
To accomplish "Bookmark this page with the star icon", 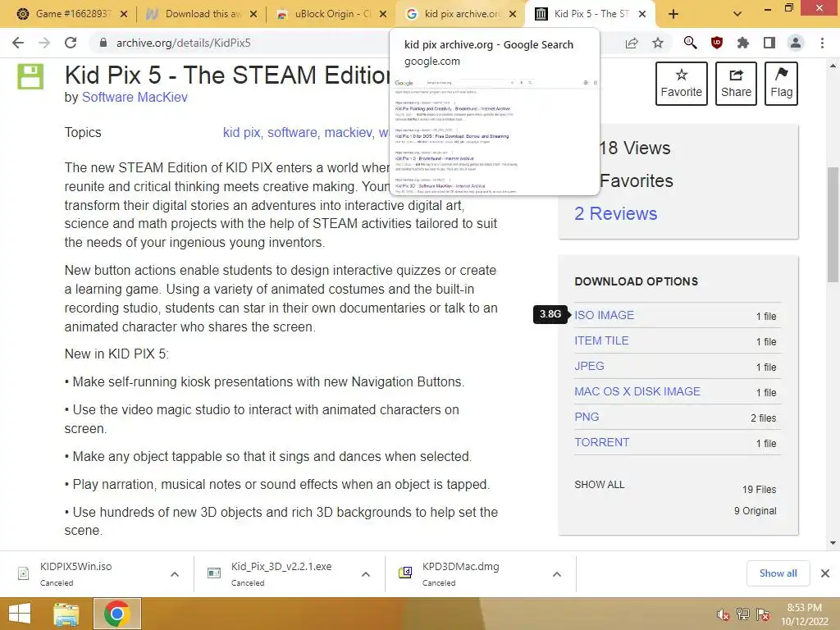I will pos(658,43).
